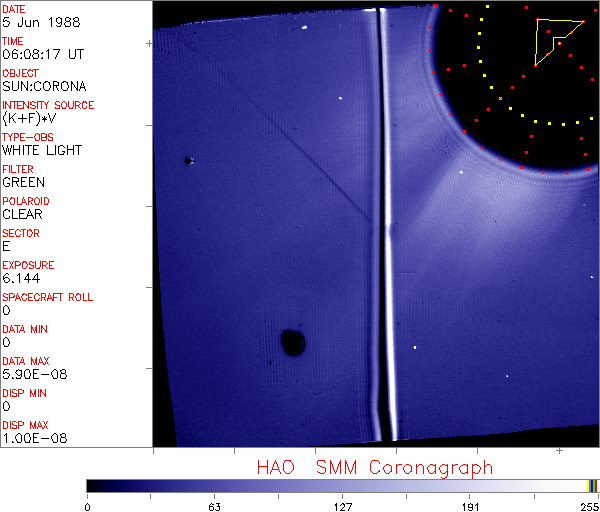Click the DATA MAX label
The width and height of the screenshot is (600, 512).
pyautogui.click(x=26, y=361)
